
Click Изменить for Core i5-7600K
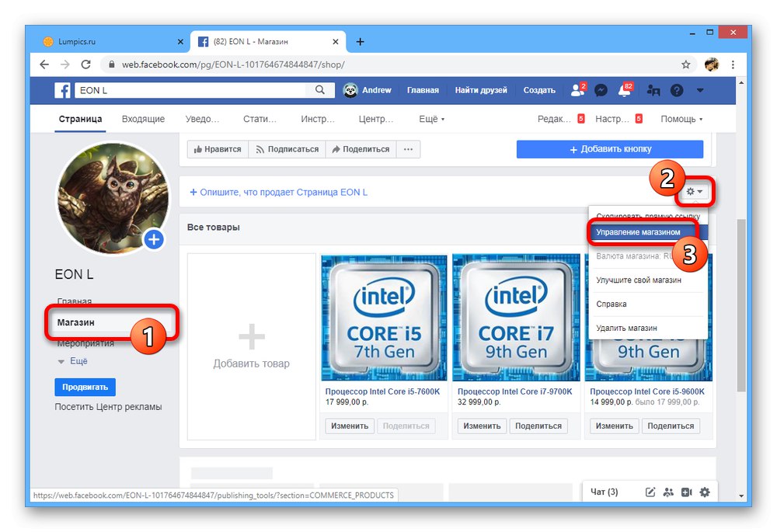pyautogui.click(x=350, y=426)
